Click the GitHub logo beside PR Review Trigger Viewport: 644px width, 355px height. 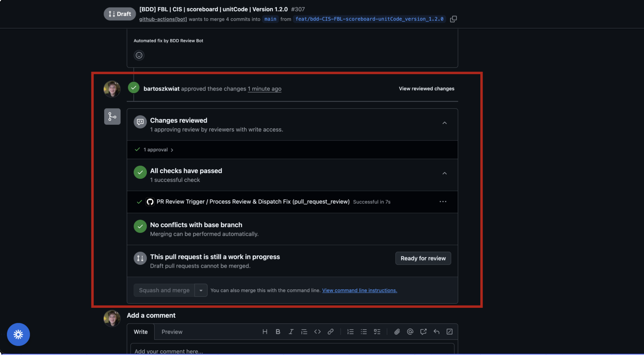150,202
